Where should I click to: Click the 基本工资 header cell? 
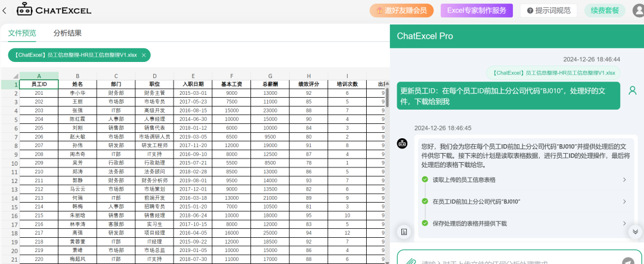tap(231, 85)
